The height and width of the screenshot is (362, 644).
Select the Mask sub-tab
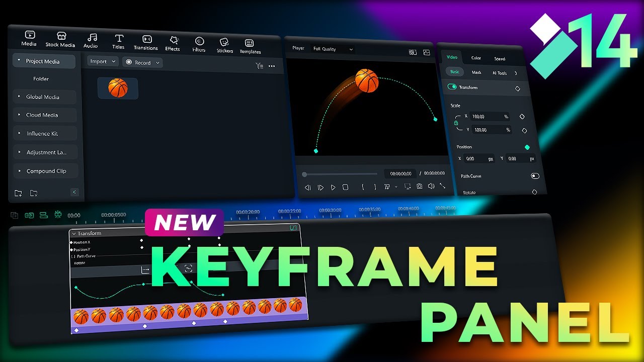[476, 72]
